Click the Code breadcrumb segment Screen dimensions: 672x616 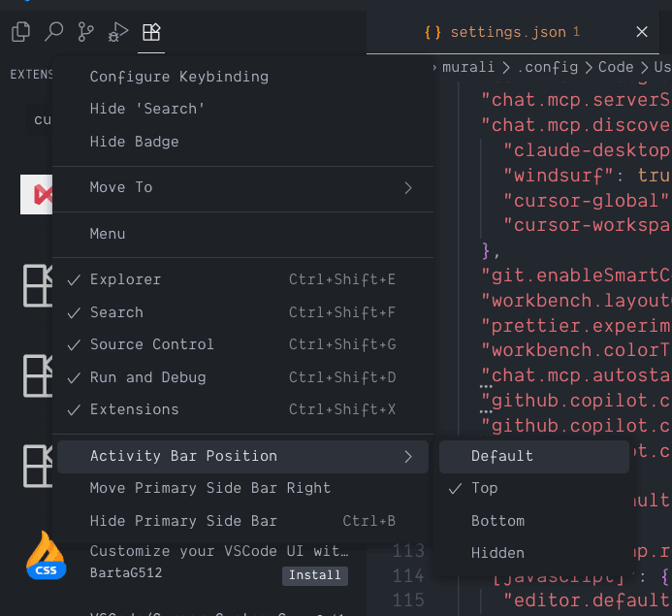(x=615, y=67)
